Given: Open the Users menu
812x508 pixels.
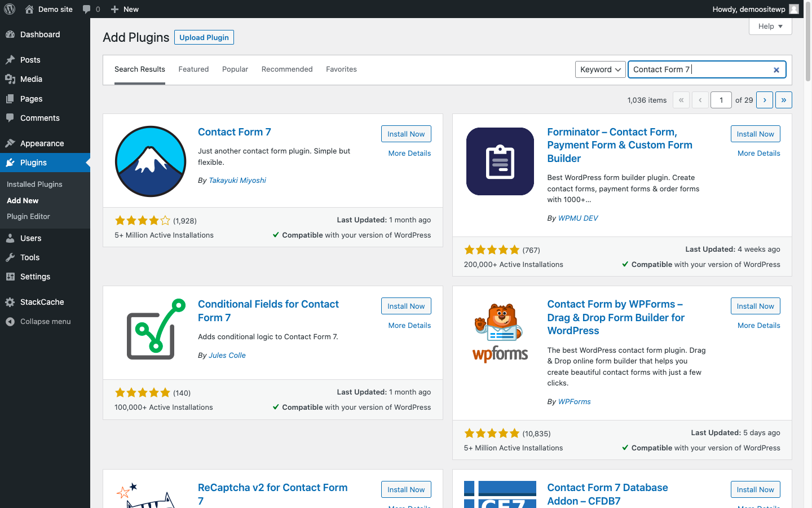Looking at the screenshot, I should [x=45, y=238].
